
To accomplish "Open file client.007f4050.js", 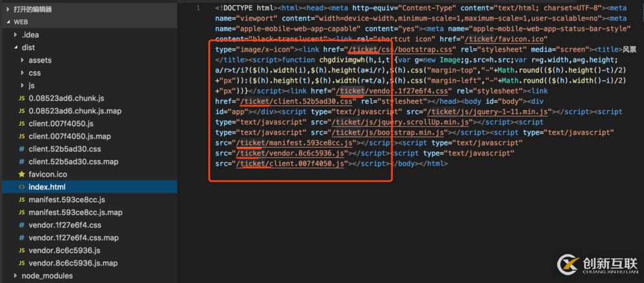I will pyautogui.click(x=61, y=124).
